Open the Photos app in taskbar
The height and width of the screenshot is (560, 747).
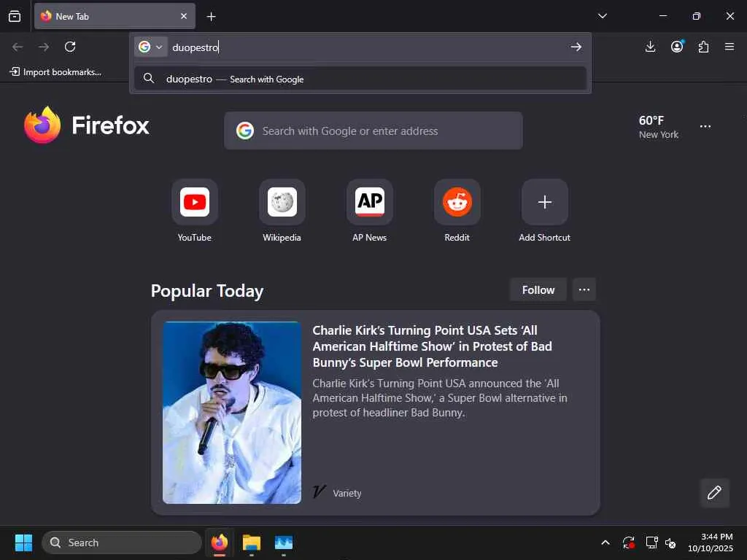coord(284,542)
